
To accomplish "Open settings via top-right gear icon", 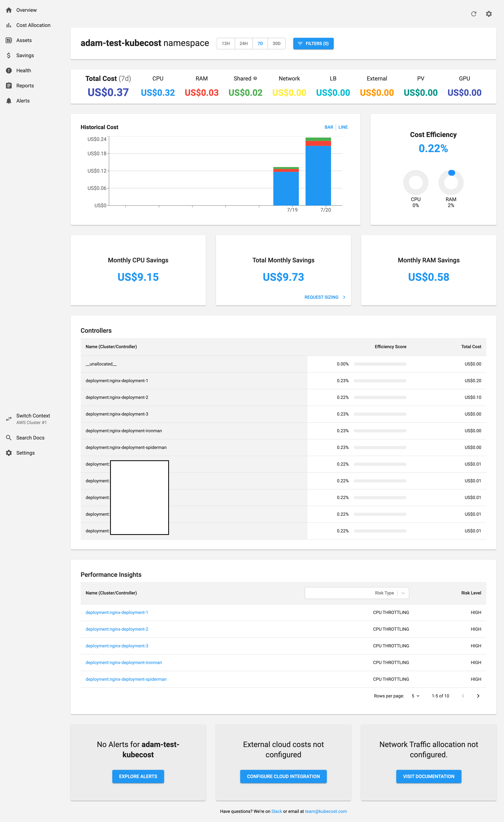I will pyautogui.click(x=489, y=14).
